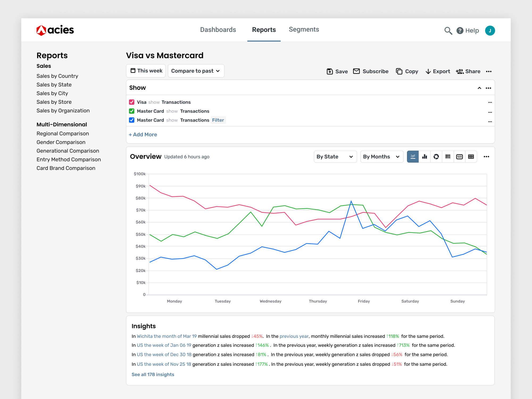
Task: Open options for the Visa row
Action: 490,102
